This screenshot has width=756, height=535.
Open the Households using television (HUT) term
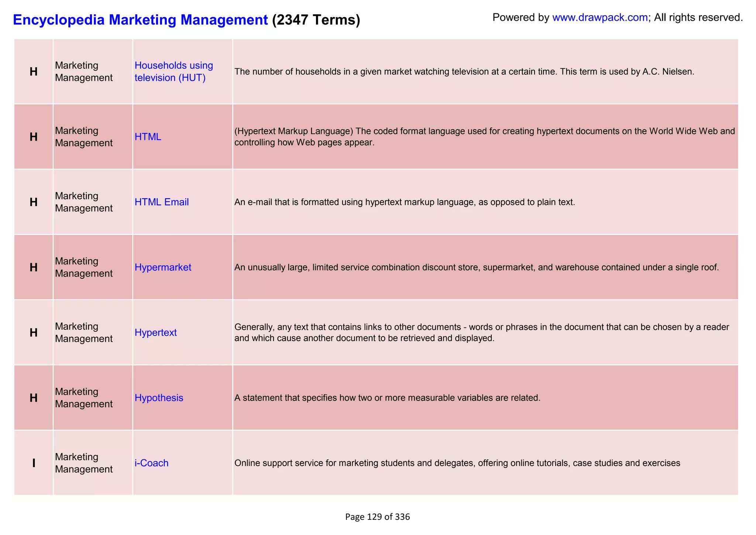pyautogui.click(x=174, y=72)
